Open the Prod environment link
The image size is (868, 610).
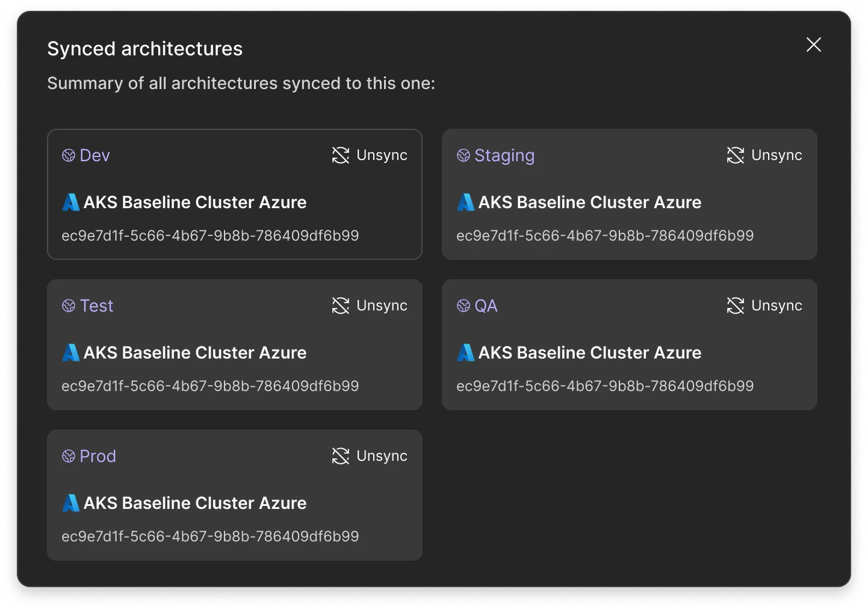point(89,457)
